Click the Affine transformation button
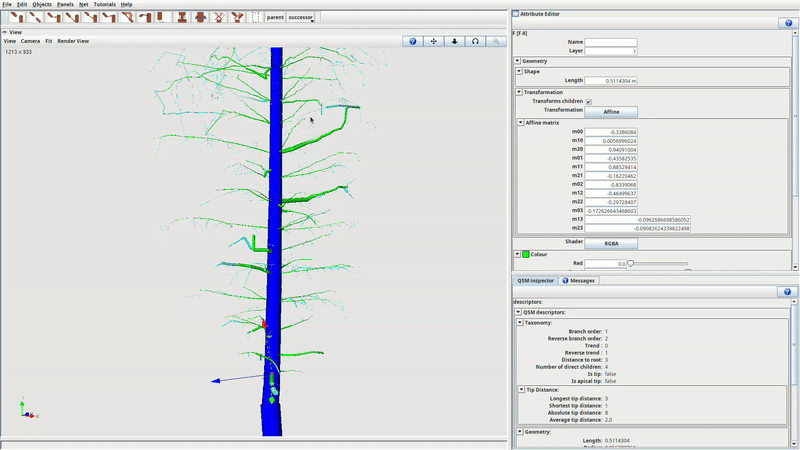This screenshot has height=450, width=800. [x=610, y=112]
